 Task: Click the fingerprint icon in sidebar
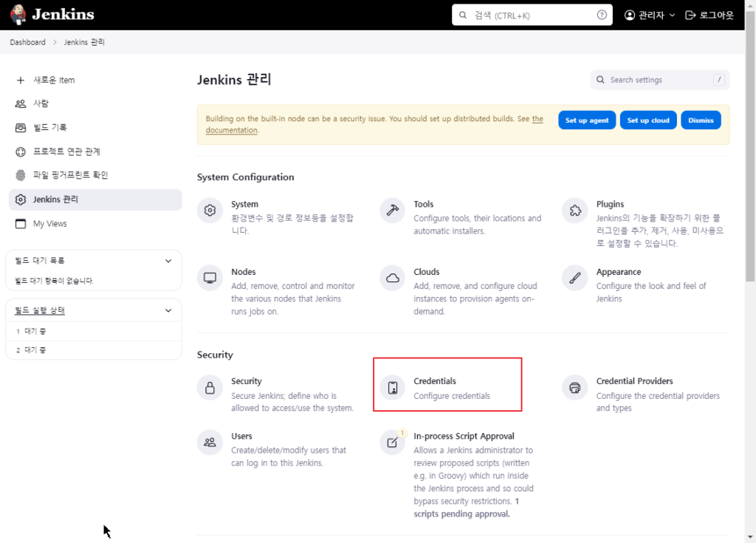coord(20,175)
